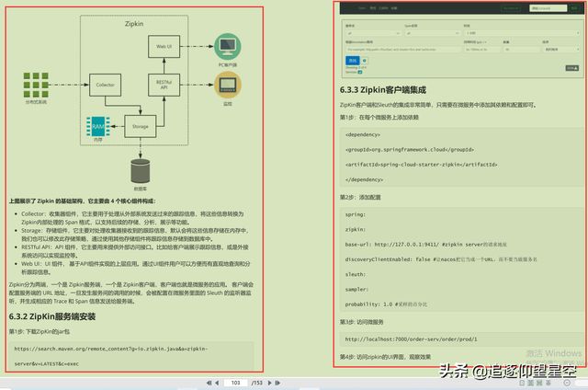This screenshot has height=390, width=588.
Task: Click the PC client monitor icon
Action: 228,47
